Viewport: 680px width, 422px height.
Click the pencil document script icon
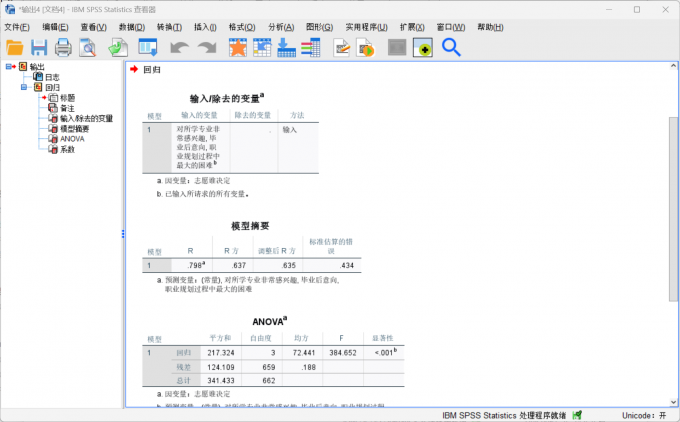[342, 48]
